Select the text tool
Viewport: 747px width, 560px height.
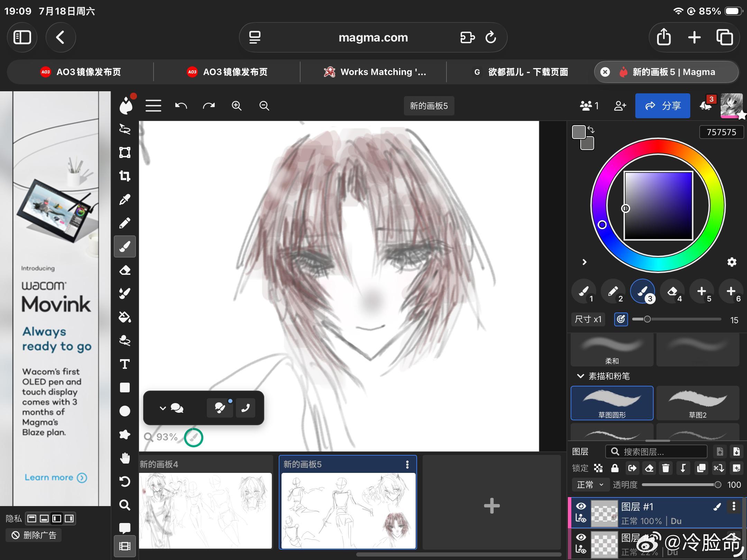(x=125, y=364)
